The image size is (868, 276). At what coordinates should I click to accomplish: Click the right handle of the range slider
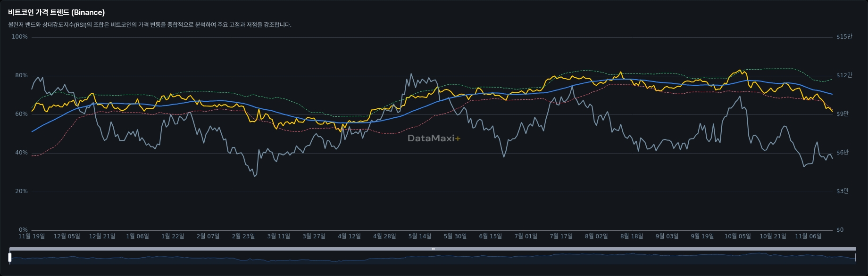pyautogui.click(x=855, y=257)
